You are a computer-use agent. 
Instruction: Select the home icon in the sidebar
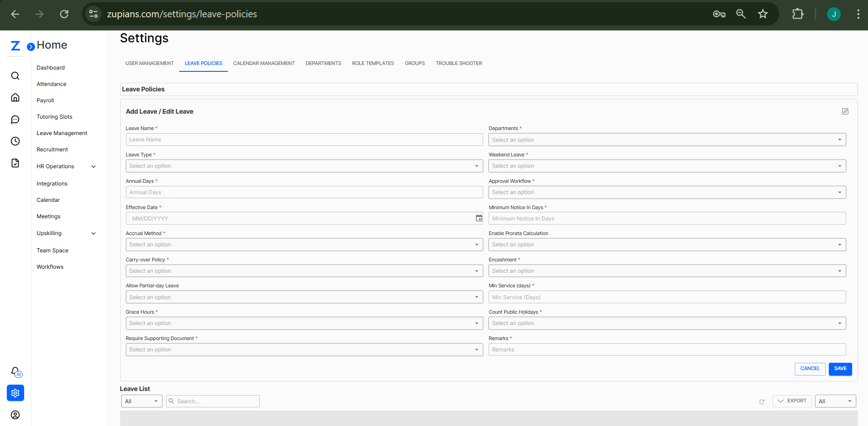point(15,97)
